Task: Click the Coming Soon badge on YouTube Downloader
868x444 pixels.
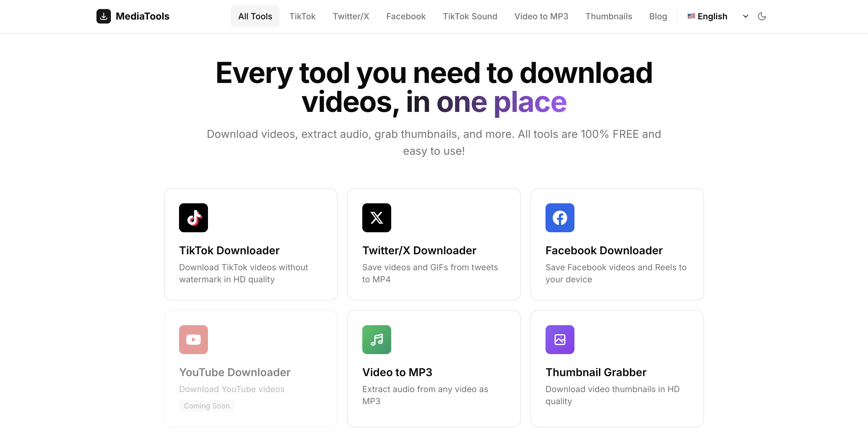Action: (x=206, y=406)
